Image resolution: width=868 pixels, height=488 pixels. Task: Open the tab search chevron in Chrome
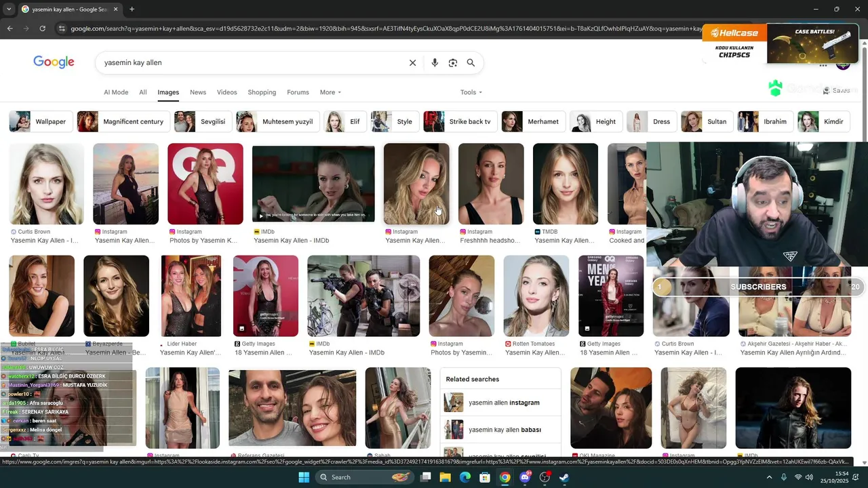(8, 9)
